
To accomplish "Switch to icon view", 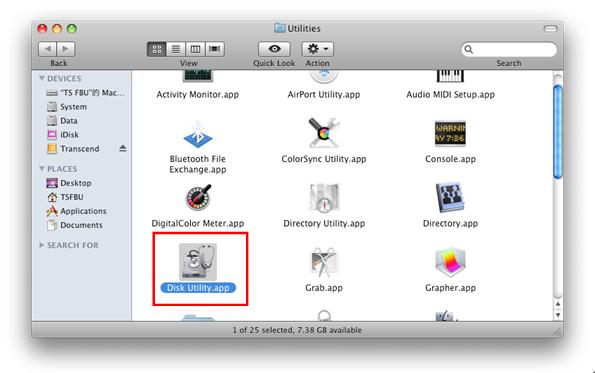I will 157,49.
